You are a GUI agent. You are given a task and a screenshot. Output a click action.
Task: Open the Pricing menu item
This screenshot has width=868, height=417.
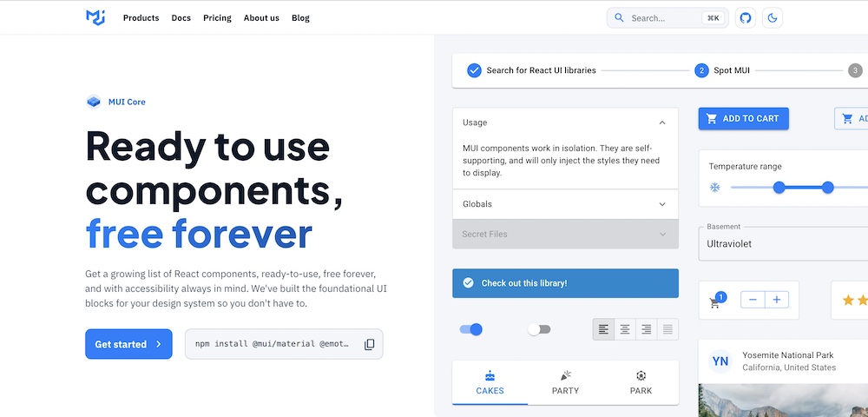[217, 17]
